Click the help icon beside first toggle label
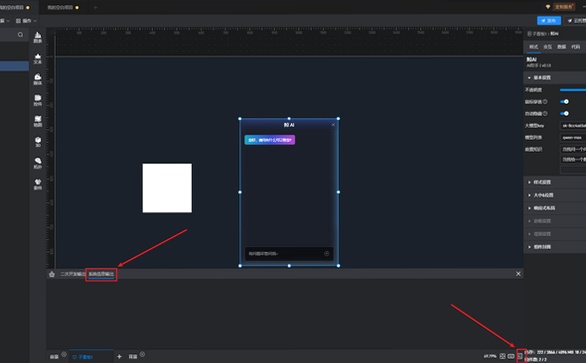This screenshot has width=586, height=363. (545, 102)
